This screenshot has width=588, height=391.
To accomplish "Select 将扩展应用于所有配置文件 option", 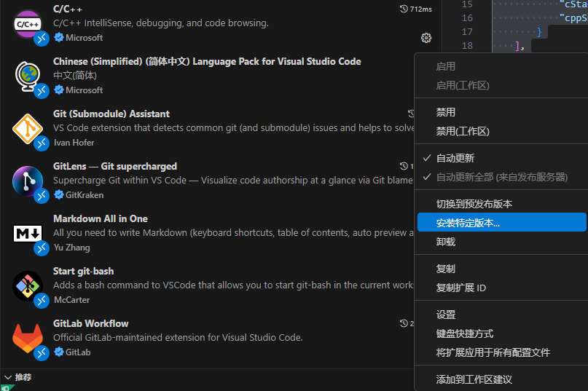I will click(x=501, y=352).
